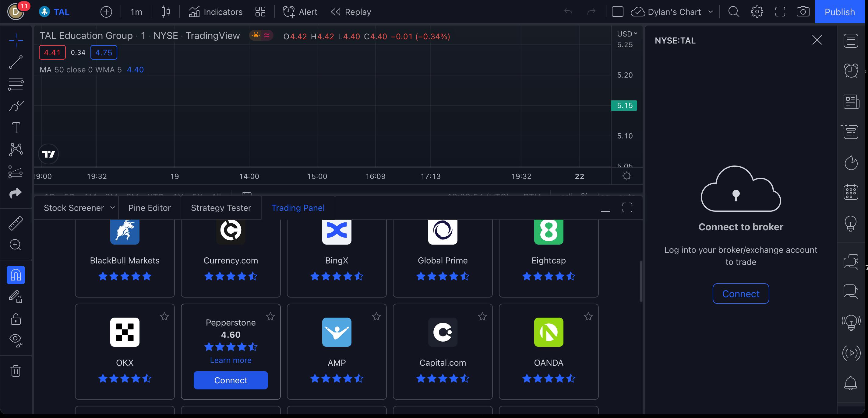Switch to the Pine Editor tab

150,208
